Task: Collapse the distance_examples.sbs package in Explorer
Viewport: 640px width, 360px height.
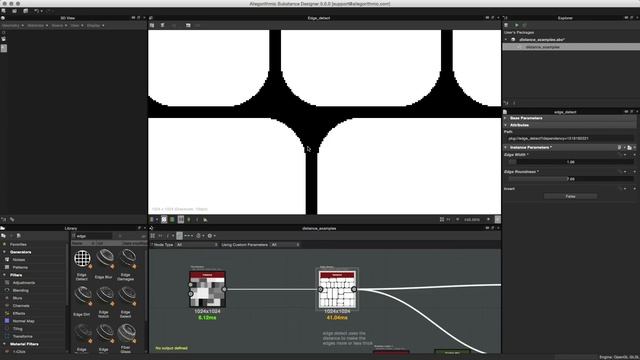Action: coord(507,40)
